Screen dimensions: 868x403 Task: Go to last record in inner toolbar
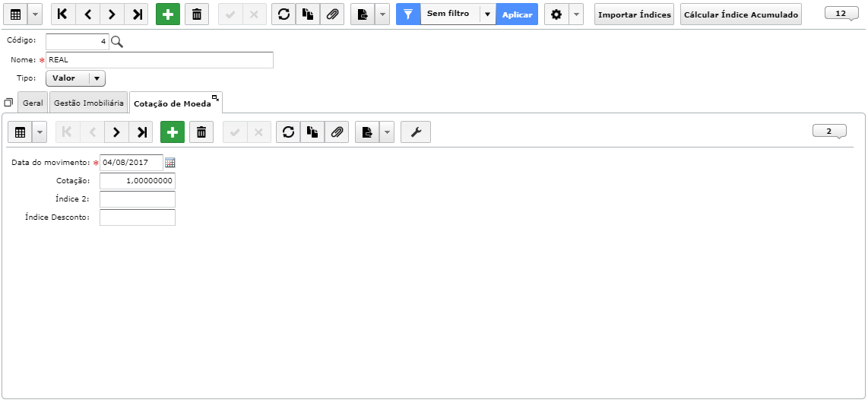coord(141,132)
